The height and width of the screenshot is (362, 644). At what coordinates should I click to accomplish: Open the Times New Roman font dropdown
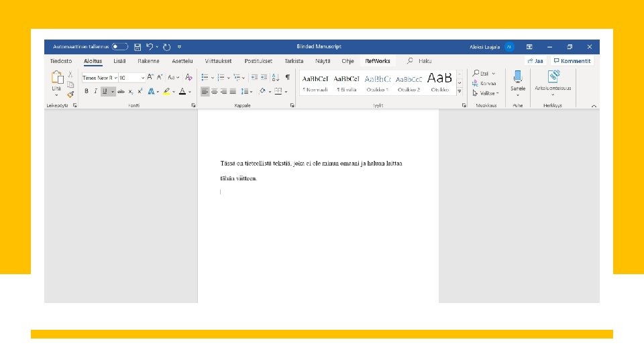click(x=116, y=78)
